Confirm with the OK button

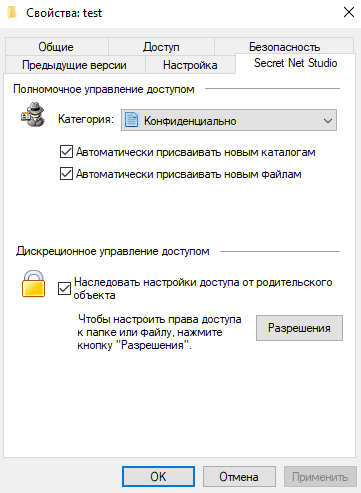[x=158, y=477]
